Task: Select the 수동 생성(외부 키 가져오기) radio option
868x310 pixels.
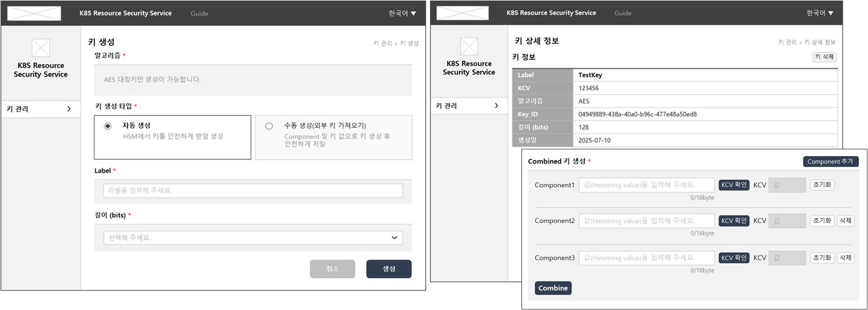Action: (269, 126)
